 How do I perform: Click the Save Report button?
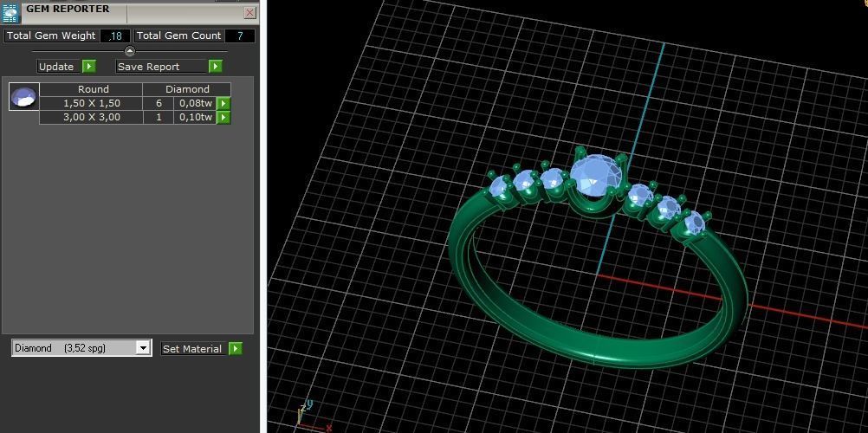pyautogui.click(x=162, y=67)
